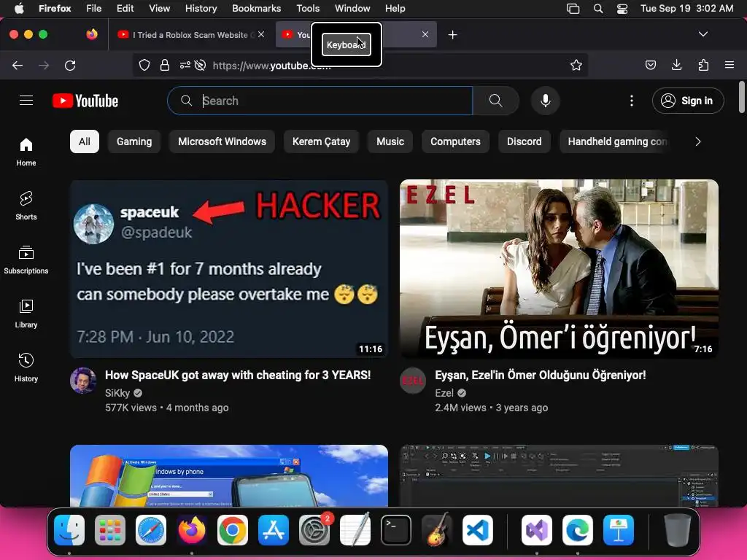Launch Visual Studio Code from the Dock
The width and height of the screenshot is (747, 560).
point(478,531)
